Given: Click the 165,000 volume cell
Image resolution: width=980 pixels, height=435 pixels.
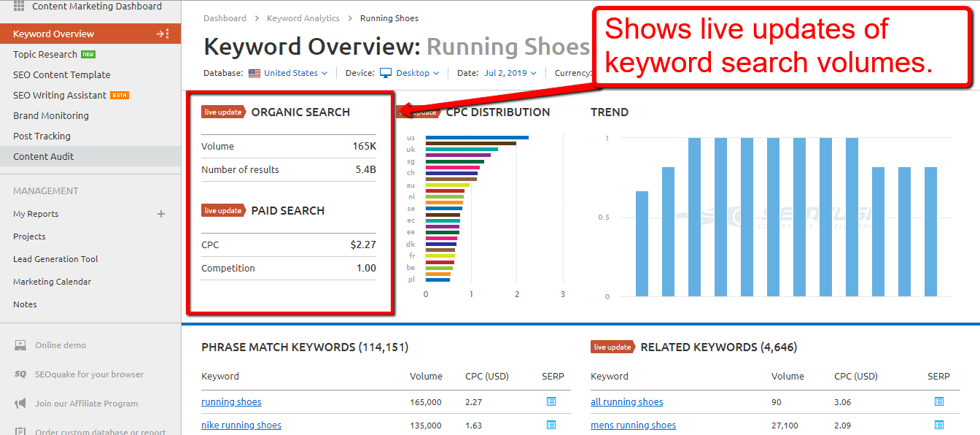Looking at the screenshot, I should 425,401.
